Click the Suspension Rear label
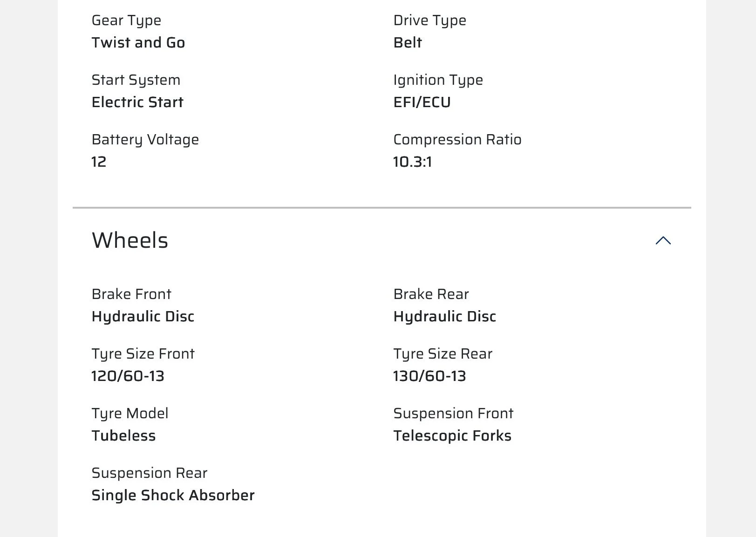The width and height of the screenshot is (756, 537). point(150,473)
